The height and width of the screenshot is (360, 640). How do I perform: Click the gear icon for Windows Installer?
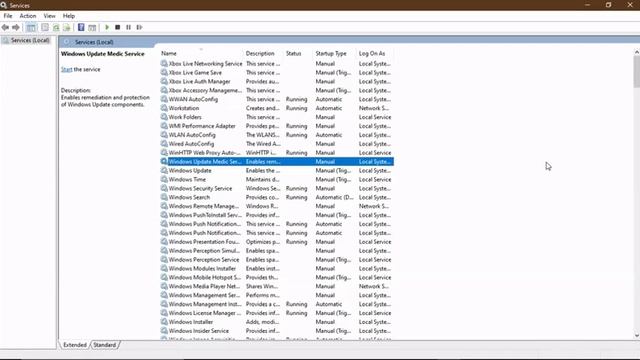point(164,322)
